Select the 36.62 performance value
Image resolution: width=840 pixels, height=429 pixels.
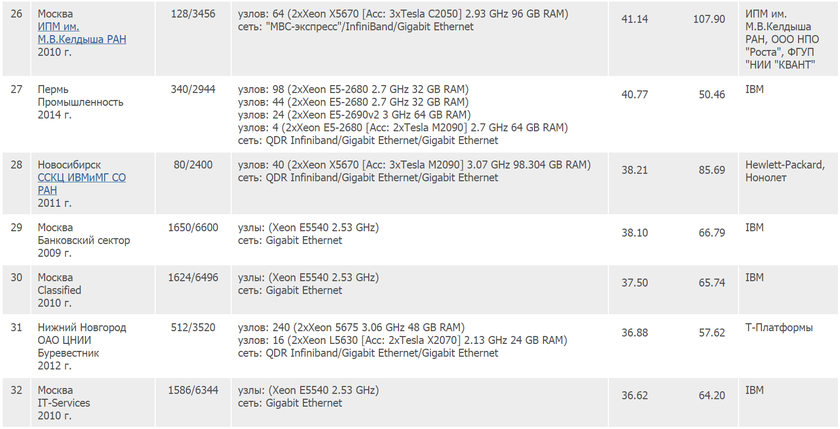coord(634,395)
